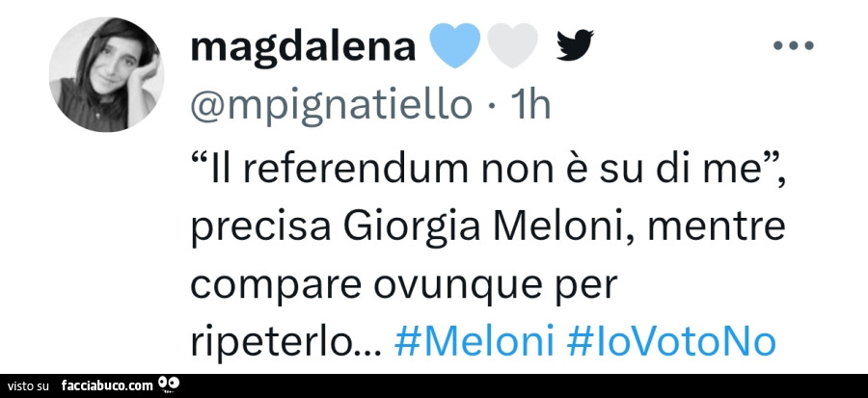Viewport: 868px width, 398px height.
Task: Open the @mpignatiello handle link
Action: point(333,102)
